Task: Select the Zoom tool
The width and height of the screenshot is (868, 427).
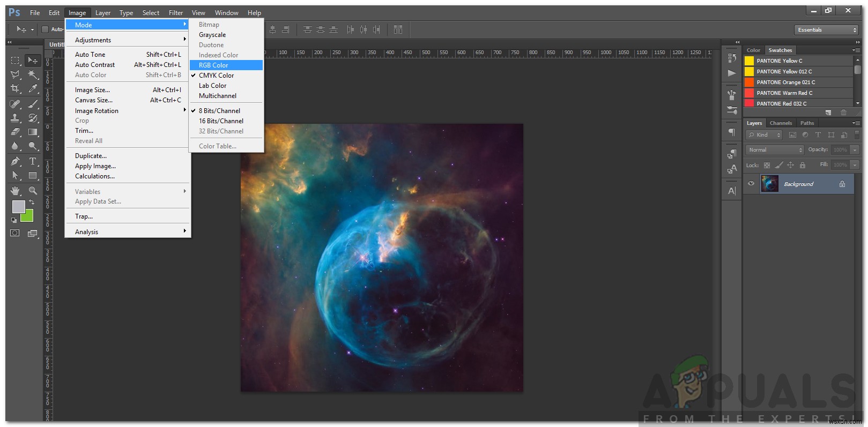Action: pos(33,190)
